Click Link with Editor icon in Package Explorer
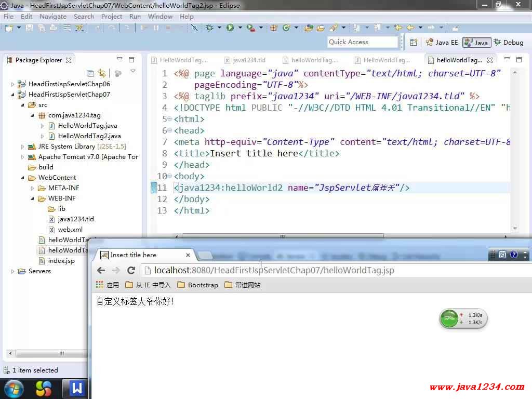This screenshot has height=399, width=532. coord(102,73)
